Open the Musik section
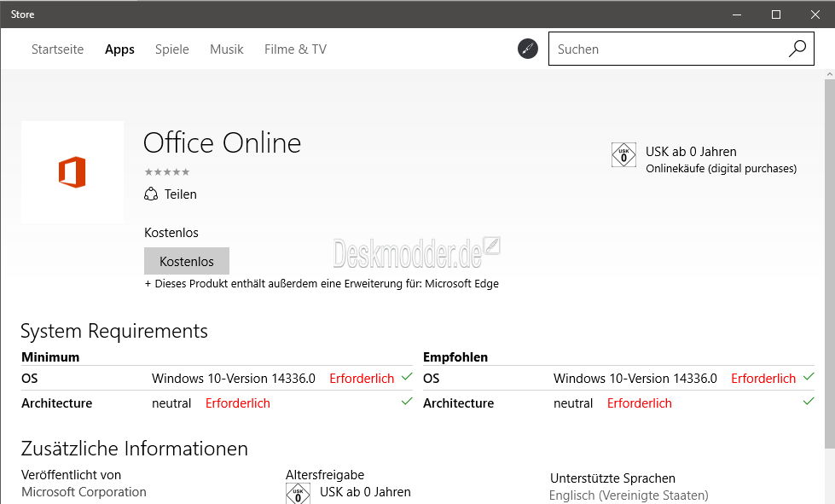The image size is (835, 504). (x=226, y=49)
